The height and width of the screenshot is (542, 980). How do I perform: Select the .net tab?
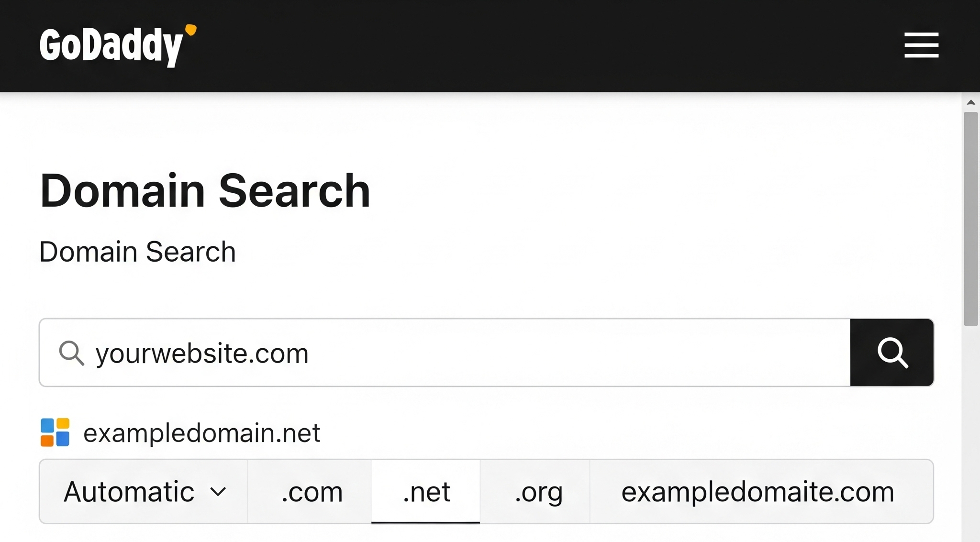(426, 491)
